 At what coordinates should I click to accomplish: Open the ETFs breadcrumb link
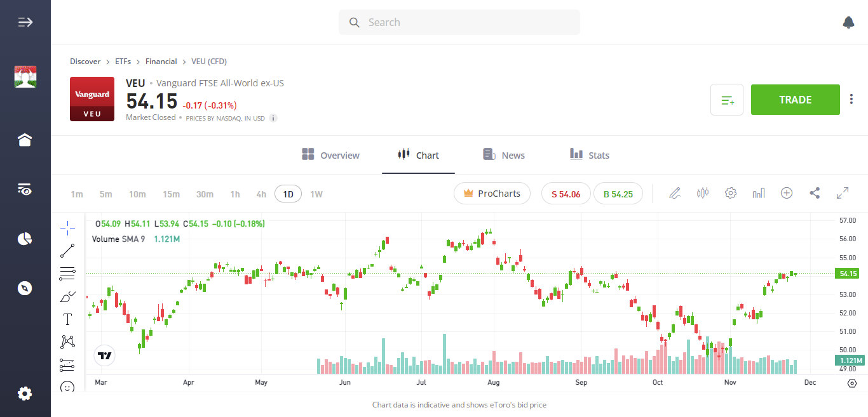(x=123, y=61)
